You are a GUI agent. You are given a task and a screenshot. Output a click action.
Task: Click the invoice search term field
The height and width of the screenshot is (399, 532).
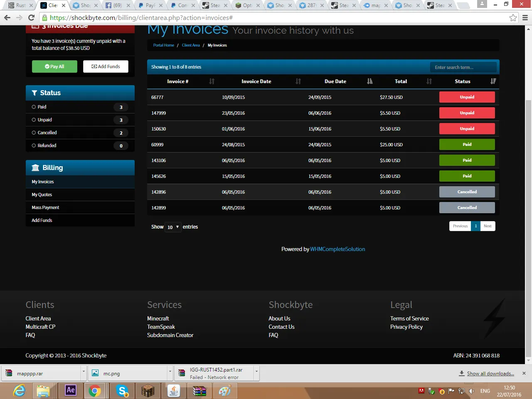(x=463, y=67)
